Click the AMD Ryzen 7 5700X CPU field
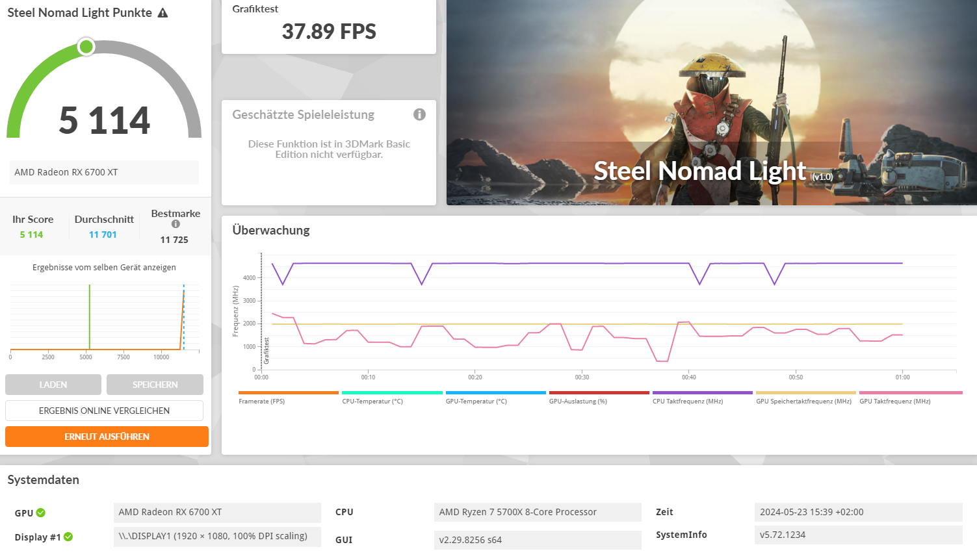 click(x=538, y=512)
